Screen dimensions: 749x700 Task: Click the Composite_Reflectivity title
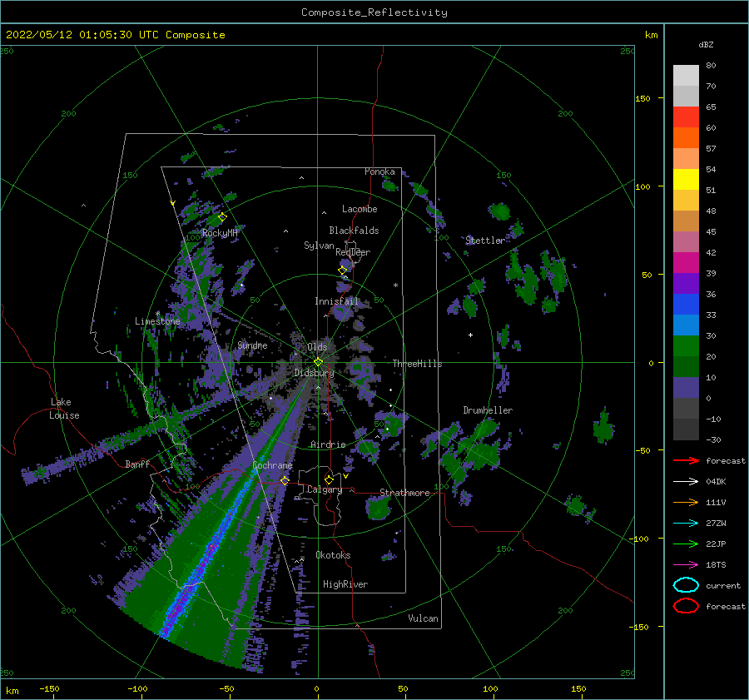tap(374, 12)
